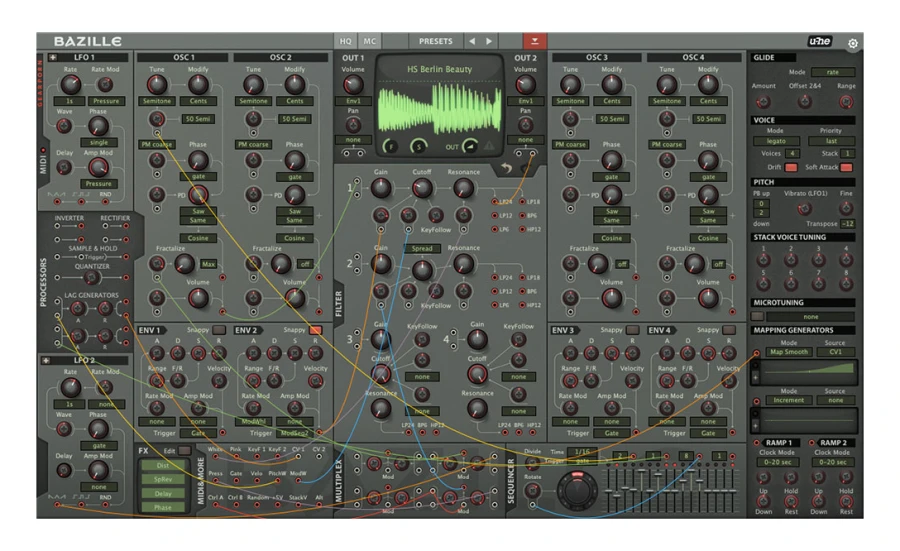This screenshot has width=900, height=551.
Task: Click OSC 1 '50 Semi' range field
Action: [x=197, y=119]
